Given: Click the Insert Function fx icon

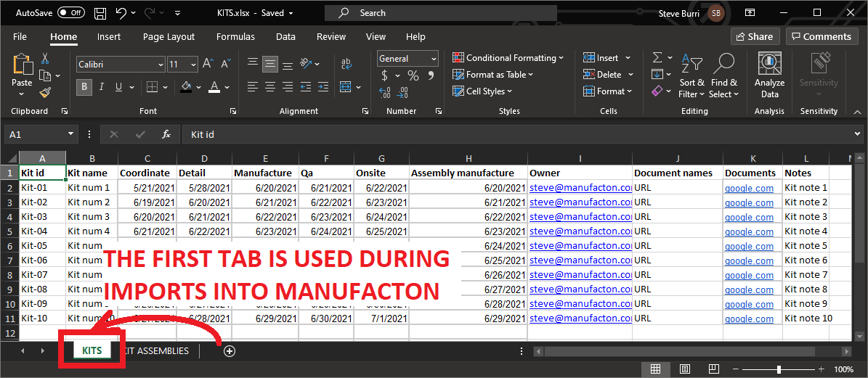Looking at the screenshot, I should coord(166,134).
